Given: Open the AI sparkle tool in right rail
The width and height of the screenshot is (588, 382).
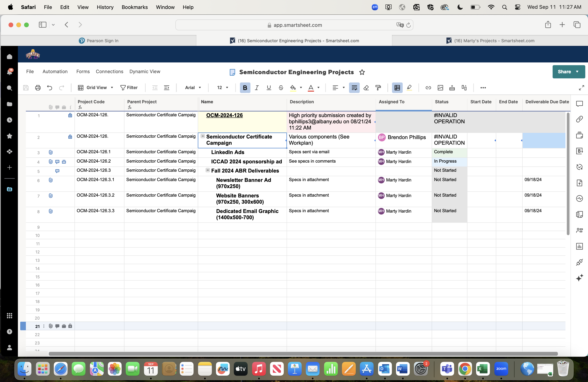Looking at the screenshot, I should [579, 278].
